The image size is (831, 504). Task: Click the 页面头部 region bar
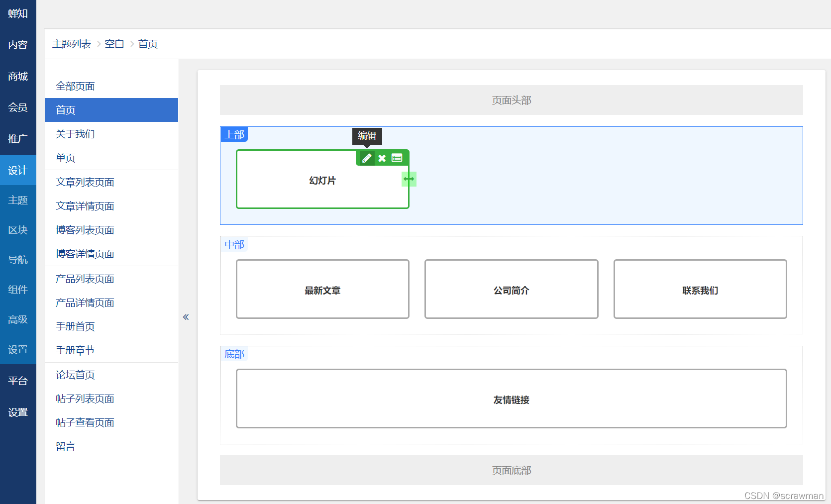click(x=512, y=100)
